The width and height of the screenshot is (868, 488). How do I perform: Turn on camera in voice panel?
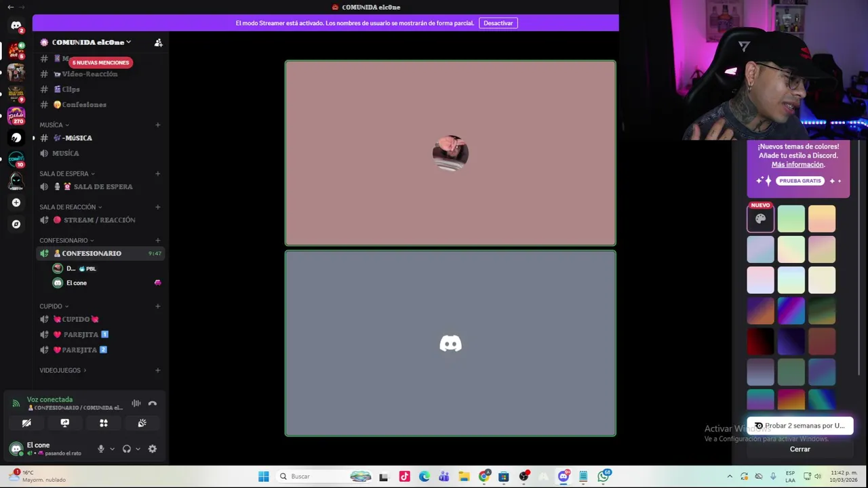(26, 423)
